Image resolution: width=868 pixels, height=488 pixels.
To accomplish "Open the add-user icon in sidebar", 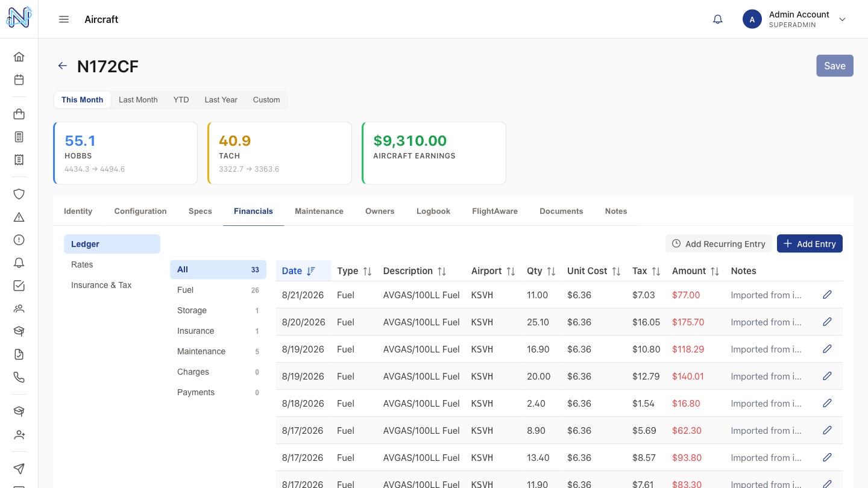I will [19, 434].
